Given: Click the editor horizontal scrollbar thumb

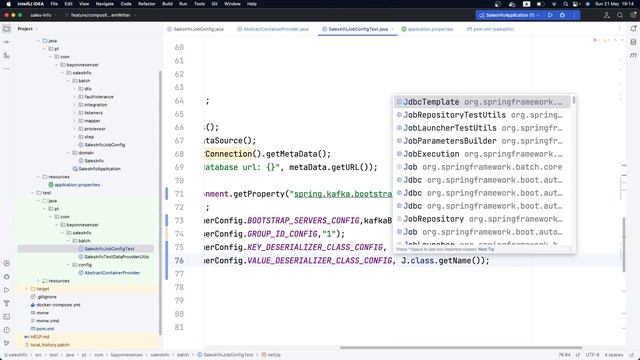Looking at the screenshot, I should (x=461, y=348).
